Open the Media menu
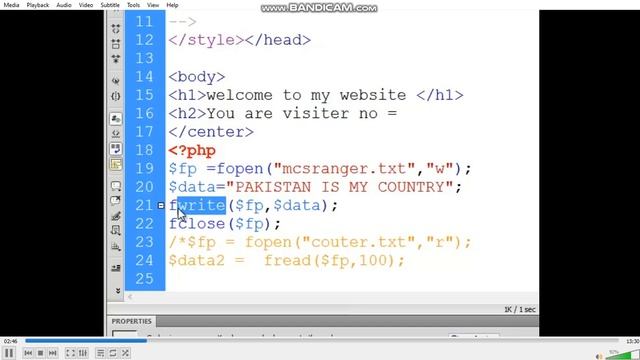640x360 pixels. [11, 5]
